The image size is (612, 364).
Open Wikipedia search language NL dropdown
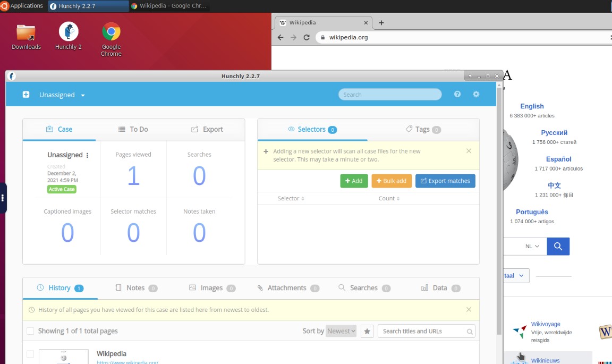tap(532, 247)
